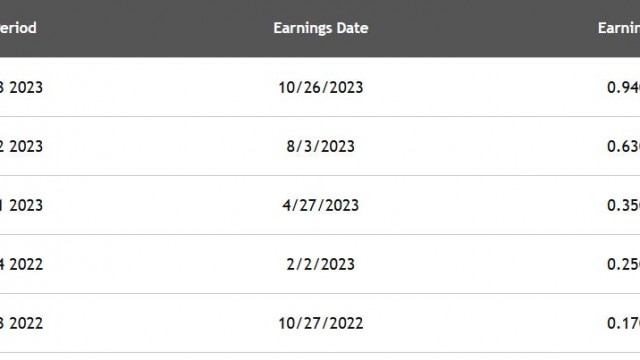The width and height of the screenshot is (640, 360).
Task: Click the Earnings column header on the right
Action: point(619,28)
